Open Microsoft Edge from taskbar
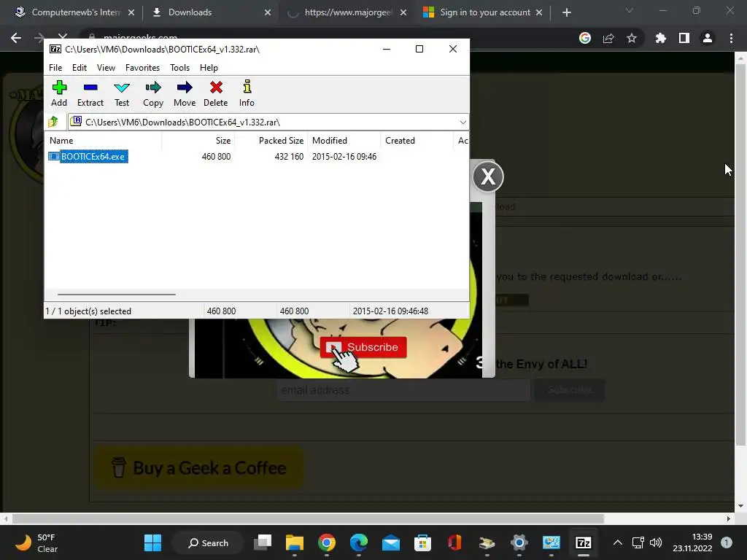The image size is (747, 560). coord(359,542)
